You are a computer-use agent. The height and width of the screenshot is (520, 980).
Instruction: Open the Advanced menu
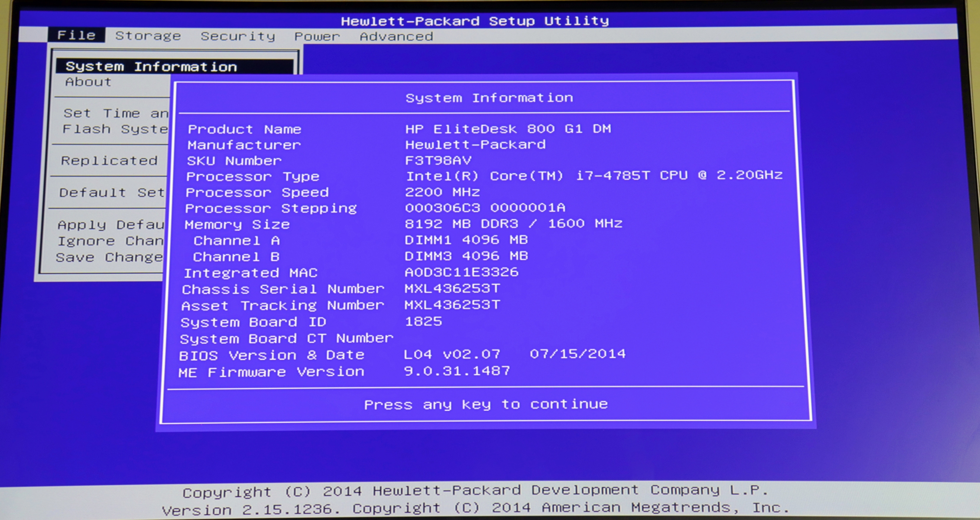pos(397,36)
